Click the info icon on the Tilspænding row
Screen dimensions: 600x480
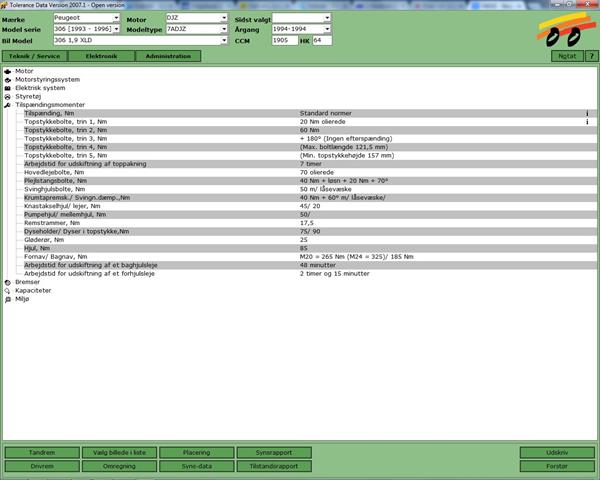[586, 113]
